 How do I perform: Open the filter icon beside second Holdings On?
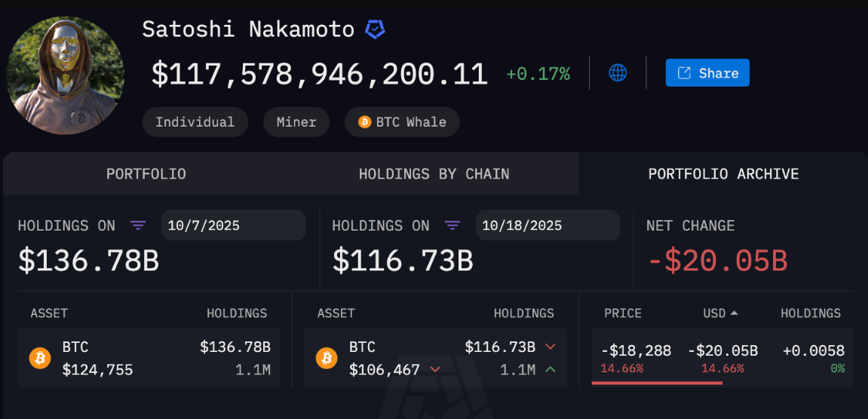click(x=452, y=225)
